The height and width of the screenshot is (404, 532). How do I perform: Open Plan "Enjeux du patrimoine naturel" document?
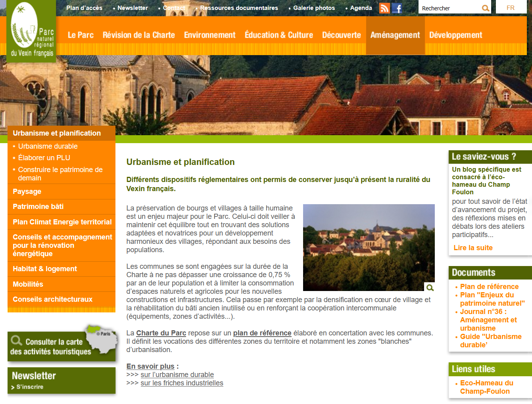(x=492, y=299)
